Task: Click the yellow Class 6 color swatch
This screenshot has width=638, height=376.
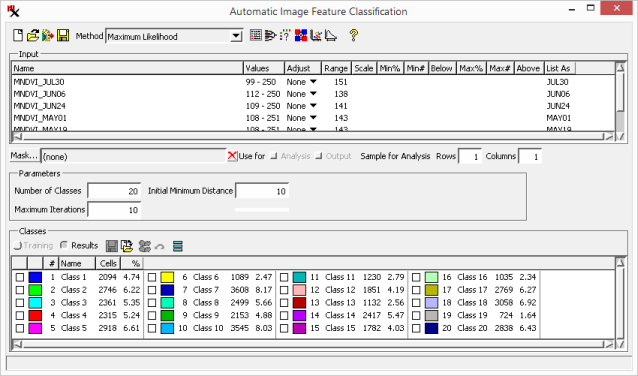Action: 167,278
